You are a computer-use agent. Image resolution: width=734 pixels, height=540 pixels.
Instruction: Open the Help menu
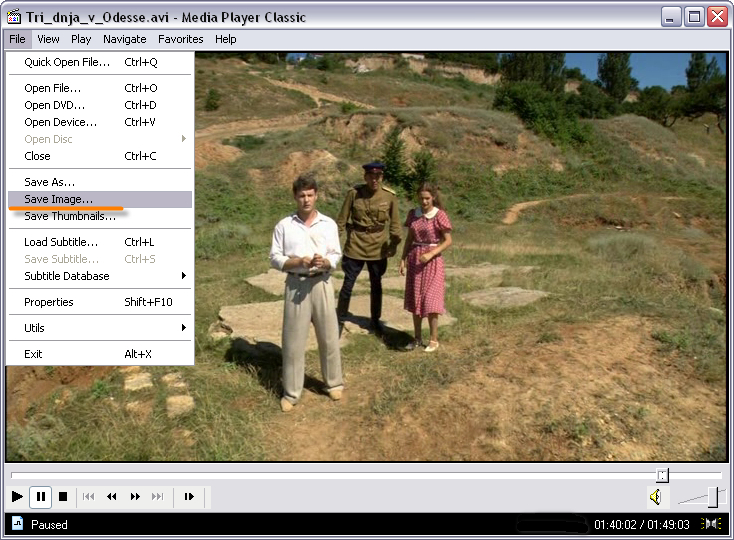[226, 39]
